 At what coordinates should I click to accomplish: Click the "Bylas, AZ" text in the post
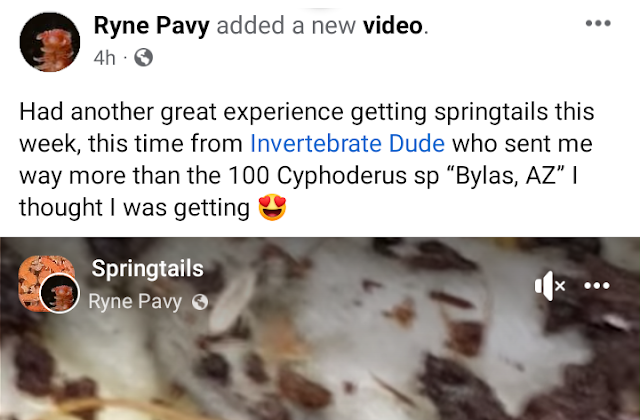[505, 176]
